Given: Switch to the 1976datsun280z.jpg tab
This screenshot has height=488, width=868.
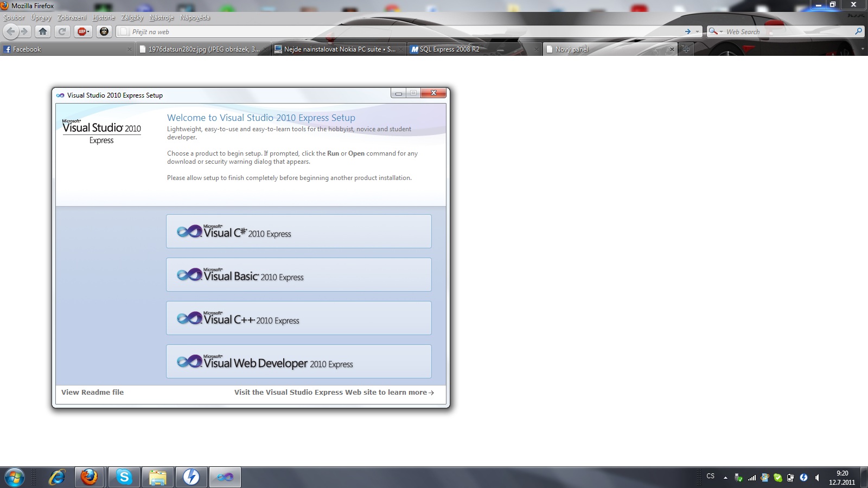Looking at the screenshot, I should coord(204,49).
